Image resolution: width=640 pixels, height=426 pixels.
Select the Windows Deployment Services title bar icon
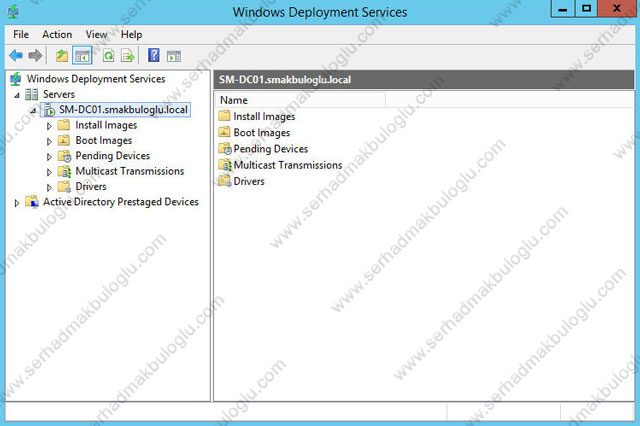(13, 11)
